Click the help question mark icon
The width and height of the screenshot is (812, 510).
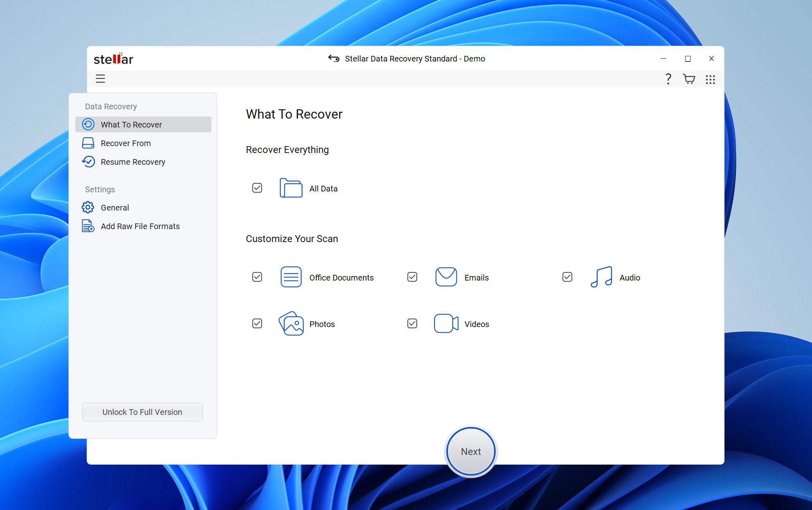[x=668, y=79]
